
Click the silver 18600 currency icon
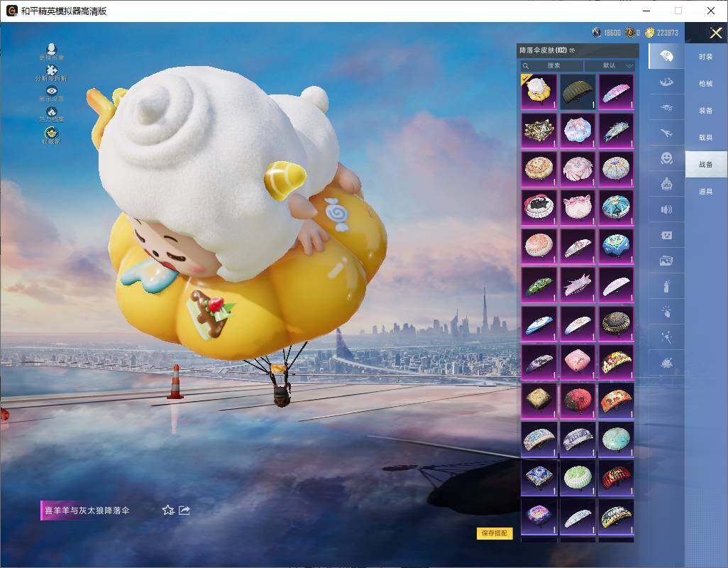point(597,32)
